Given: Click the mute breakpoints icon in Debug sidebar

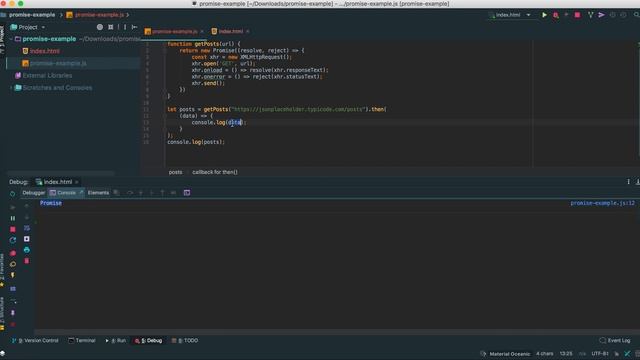Looking at the screenshot, I should click(13, 264).
